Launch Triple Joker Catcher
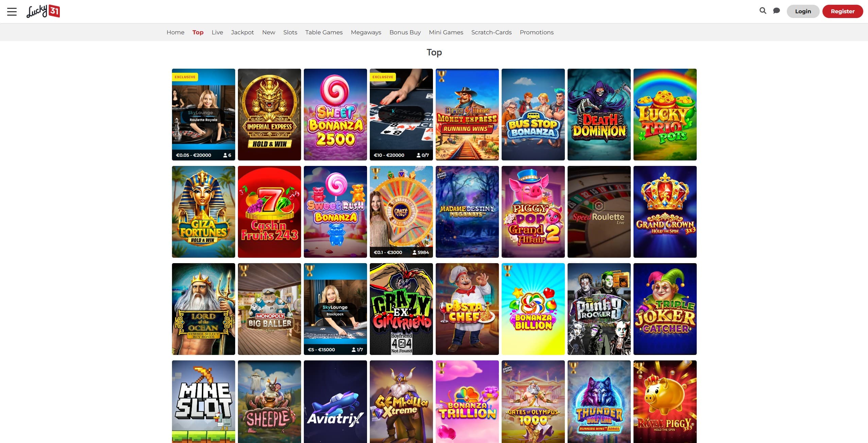The image size is (868, 443). tap(665, 309)
